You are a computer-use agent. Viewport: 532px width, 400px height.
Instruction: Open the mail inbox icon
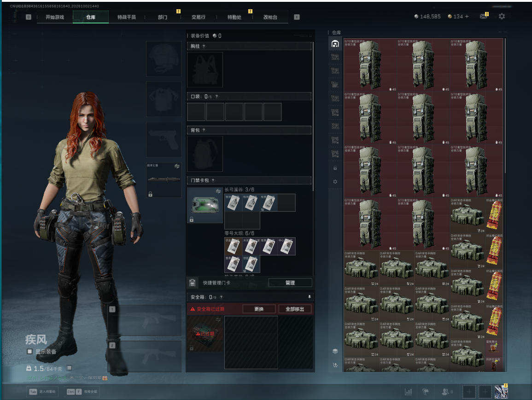(484, 16)
